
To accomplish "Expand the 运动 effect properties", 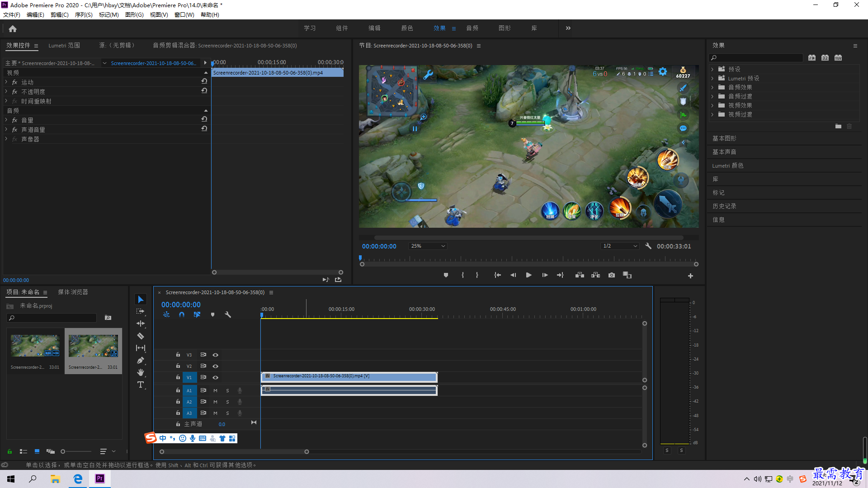I will pos(6,82).
